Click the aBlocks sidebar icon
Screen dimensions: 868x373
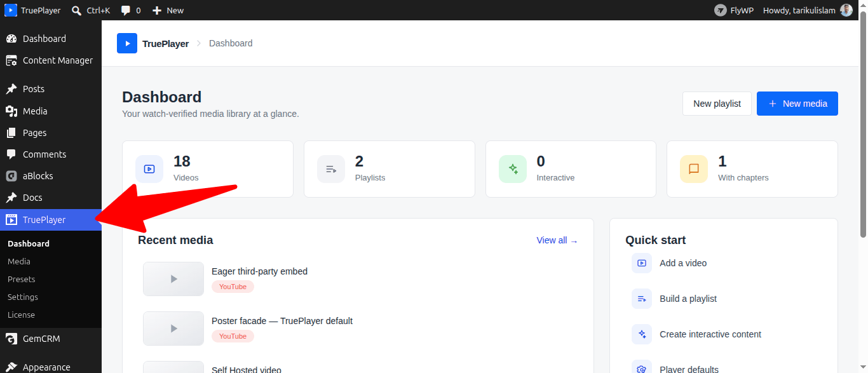tap(11, 176)
